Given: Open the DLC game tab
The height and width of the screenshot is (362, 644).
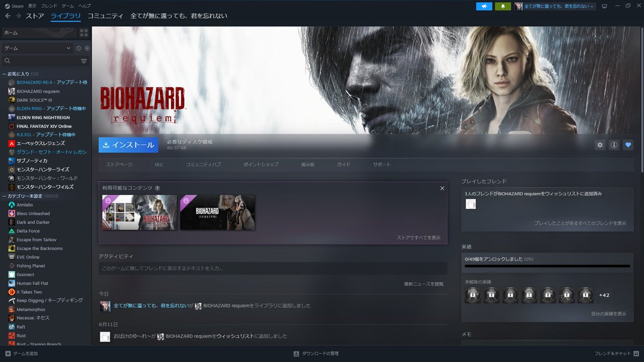Looking at the screenshot, I should pyautogui.click(x=159, y=164).
